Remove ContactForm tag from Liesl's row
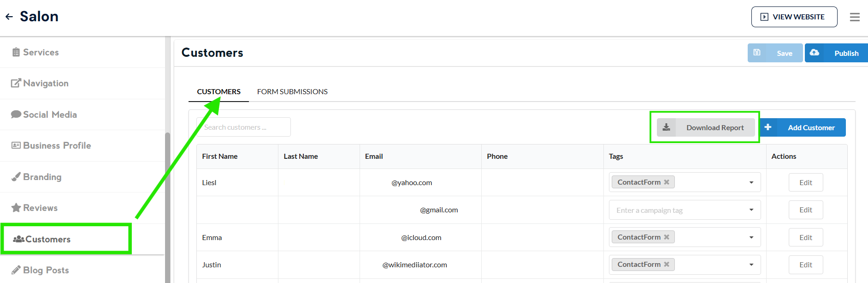Viewport: 868px width, 283px height. (667, 182)
